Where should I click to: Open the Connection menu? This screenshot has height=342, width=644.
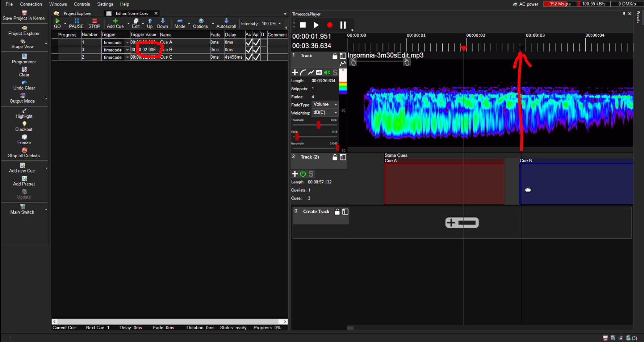[x=31, y=4]
